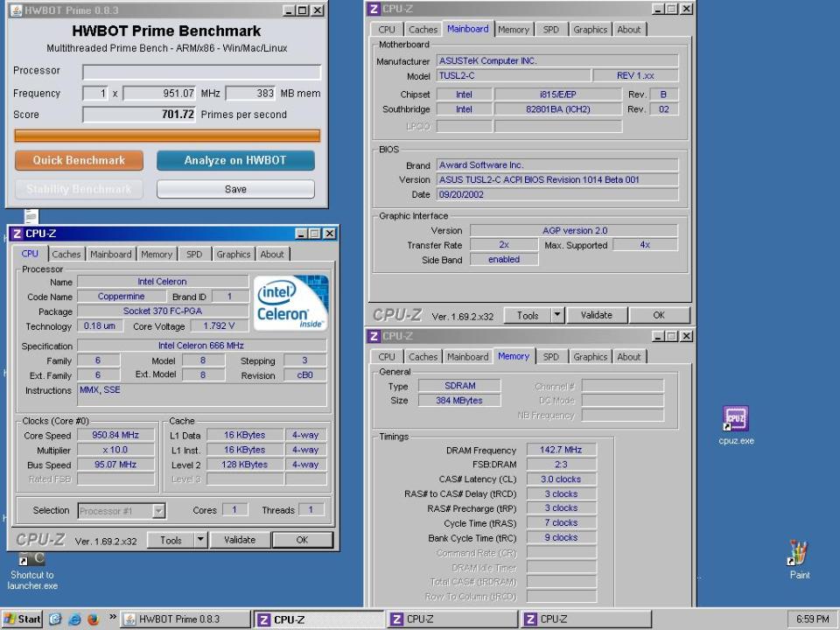Click the Java icon in HWBOT Prime title bar
The image size is (840, 630).
(x=16, y=10)
